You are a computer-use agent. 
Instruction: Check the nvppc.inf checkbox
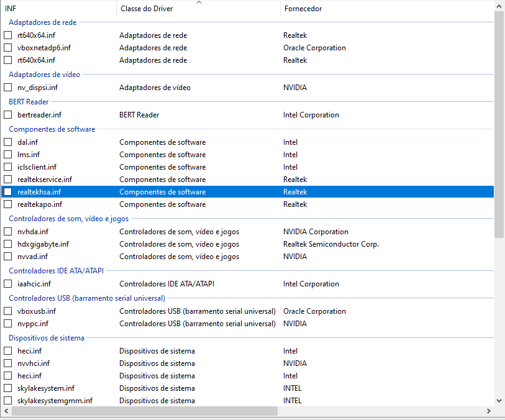(x=7, y=323)
